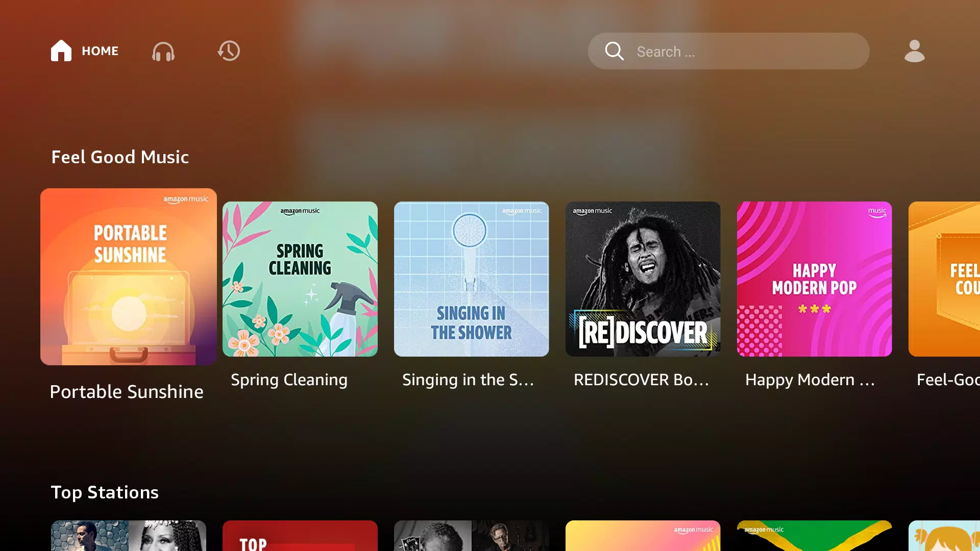Screen dimensions: 980x551
Task: Click the Top Stations section header
Action: click(x=104, y=492)
